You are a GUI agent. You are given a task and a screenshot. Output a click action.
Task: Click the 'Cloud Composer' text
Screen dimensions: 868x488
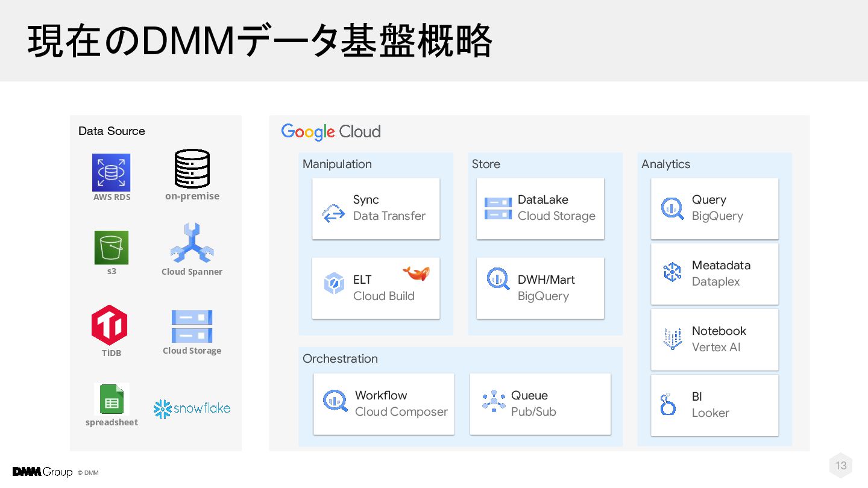point(401,411)
